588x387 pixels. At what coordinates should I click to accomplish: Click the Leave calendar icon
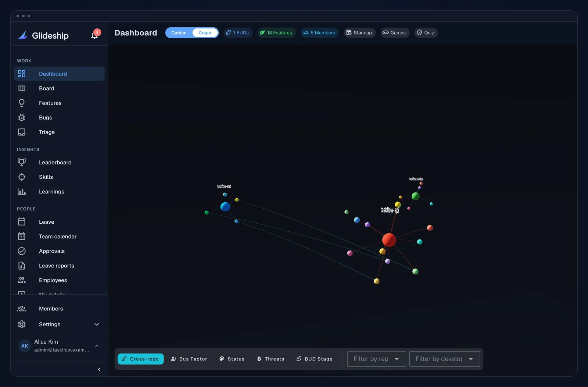(22, 222)
